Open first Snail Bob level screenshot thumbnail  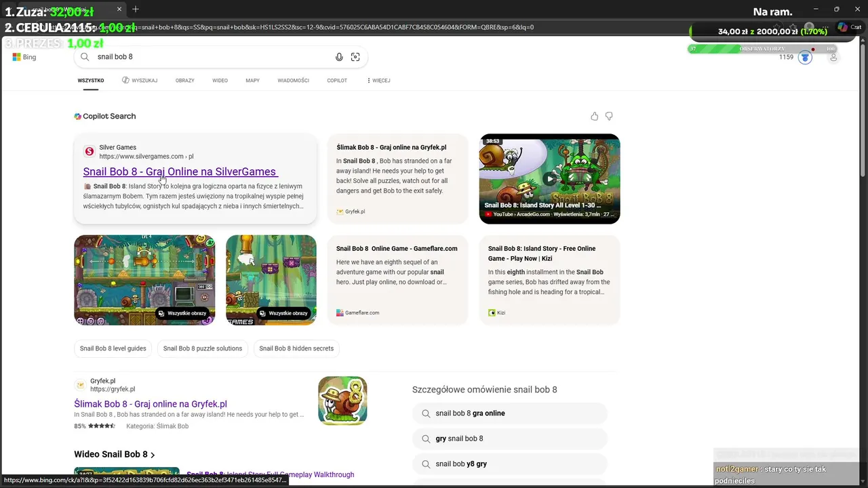tap(144, 280)
